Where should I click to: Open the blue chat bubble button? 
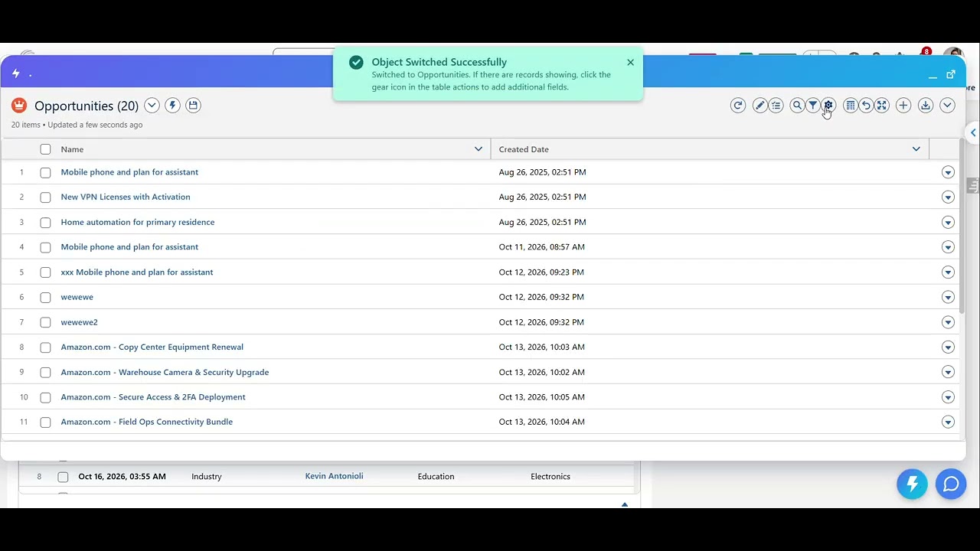pyautogui.click(x=951, y=484)
